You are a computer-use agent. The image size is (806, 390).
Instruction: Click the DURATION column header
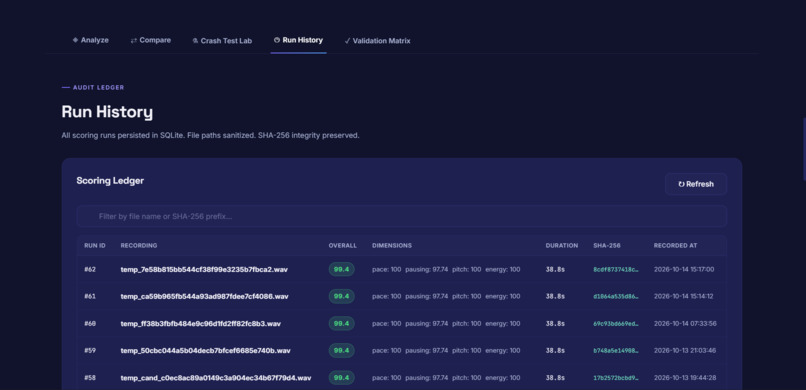pos(561,246)
